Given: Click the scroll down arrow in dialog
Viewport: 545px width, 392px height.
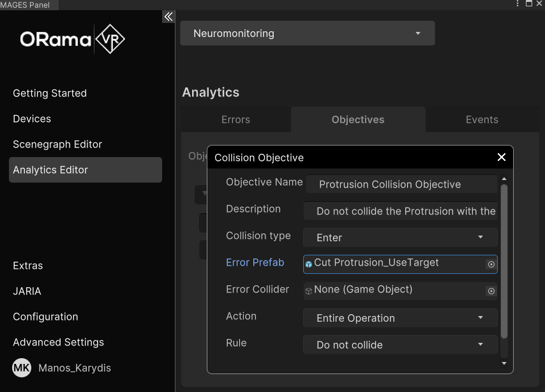Looking at the screenshot, I should (504, 363).
